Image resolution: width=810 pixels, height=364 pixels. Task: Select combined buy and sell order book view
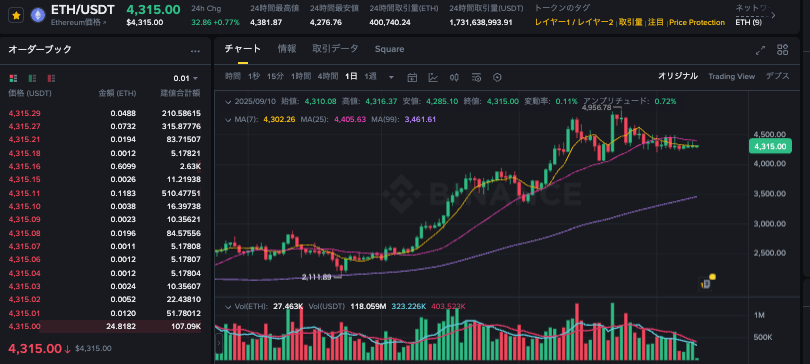(13, 78)
